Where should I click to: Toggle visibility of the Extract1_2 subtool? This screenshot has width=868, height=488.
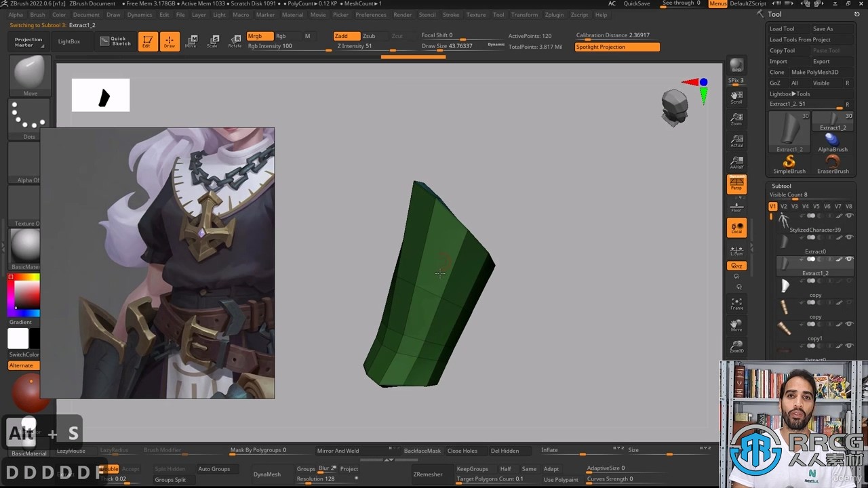coord(848,259)
